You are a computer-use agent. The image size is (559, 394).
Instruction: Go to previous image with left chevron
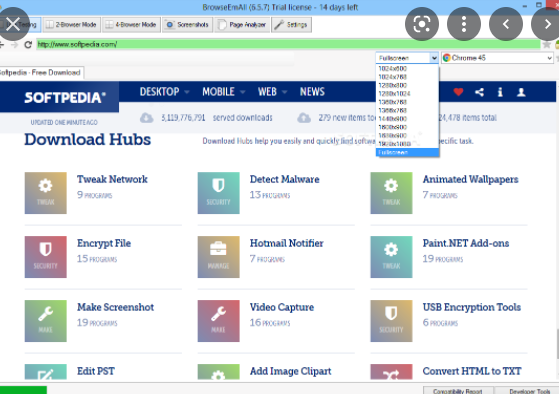(x=506, y=24)
